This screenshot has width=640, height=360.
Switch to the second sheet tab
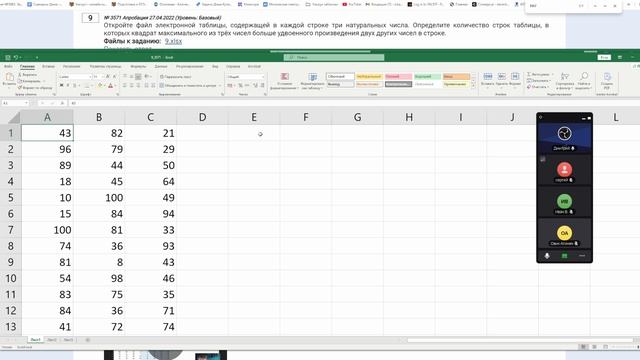click(x=52, y=340)
